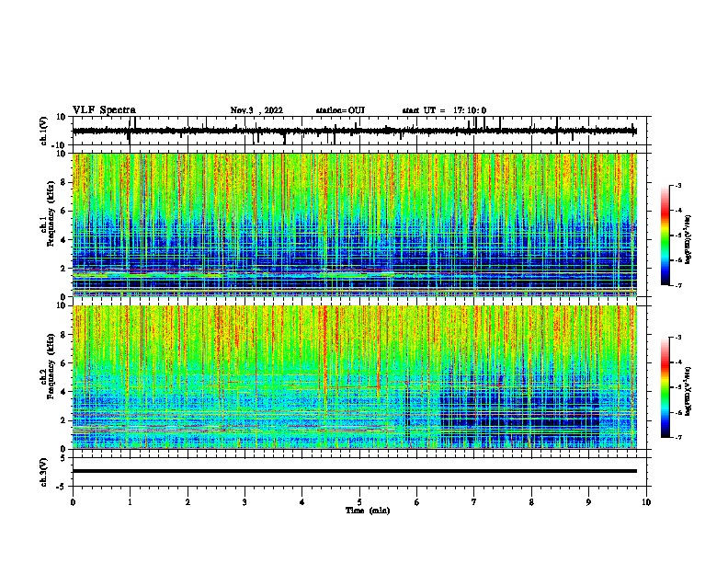Click the ch.1 "Frequency (kHz)" axis label

click(51, 213)
